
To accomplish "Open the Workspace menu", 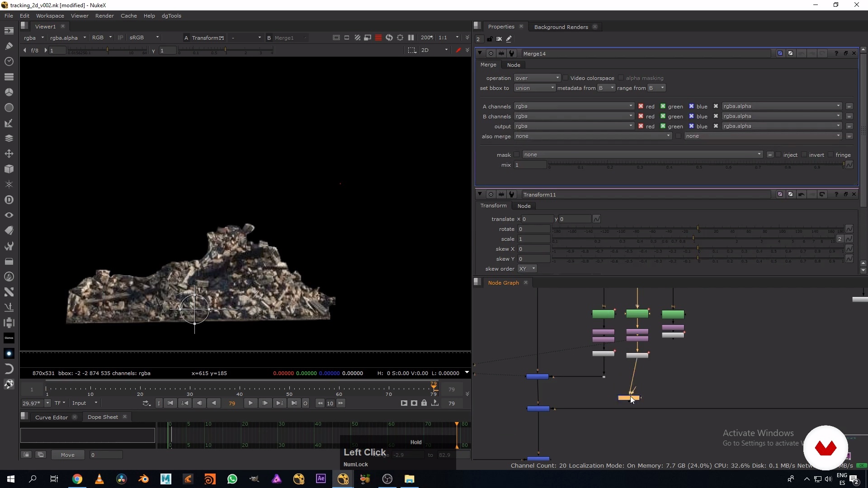I will pyautogui.click(x=50, y=16).
